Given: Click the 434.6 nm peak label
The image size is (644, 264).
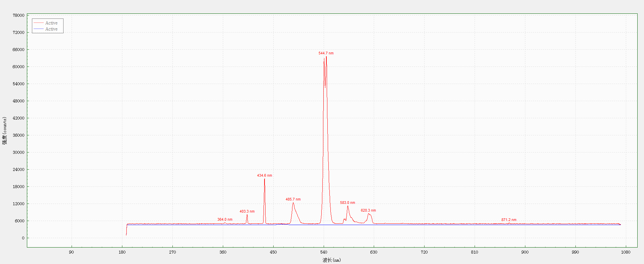Looking at the screenshot, I should point(265,175).
